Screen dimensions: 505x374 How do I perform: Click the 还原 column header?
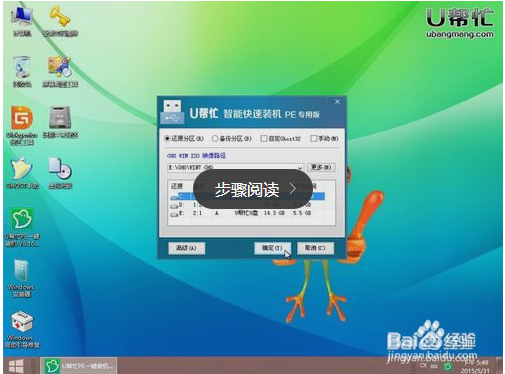pos(177,186)
